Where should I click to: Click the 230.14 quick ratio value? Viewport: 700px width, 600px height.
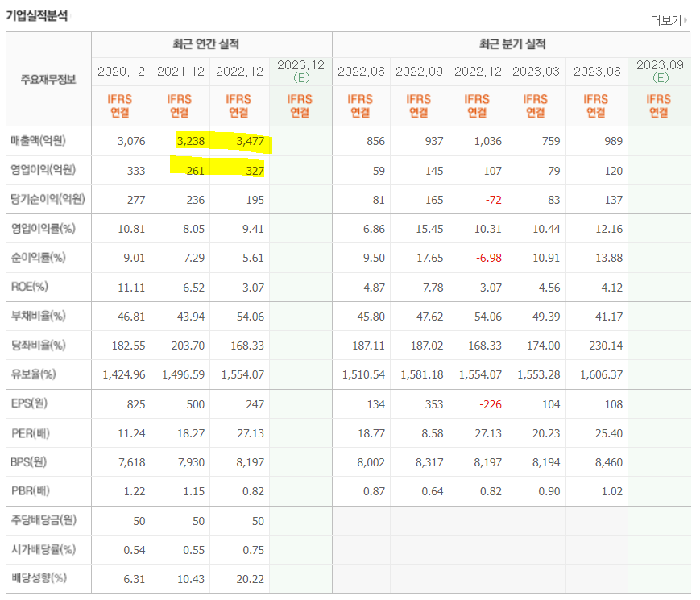tap(606, 346)
